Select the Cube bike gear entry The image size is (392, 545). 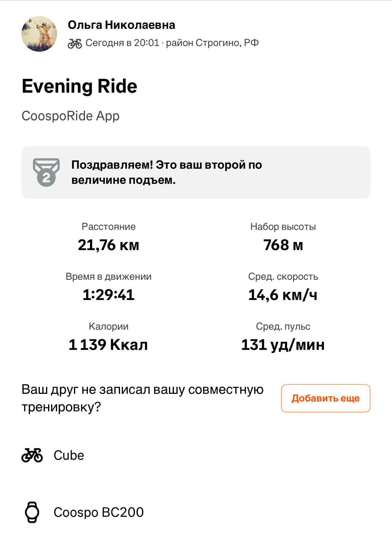[69, 455]
